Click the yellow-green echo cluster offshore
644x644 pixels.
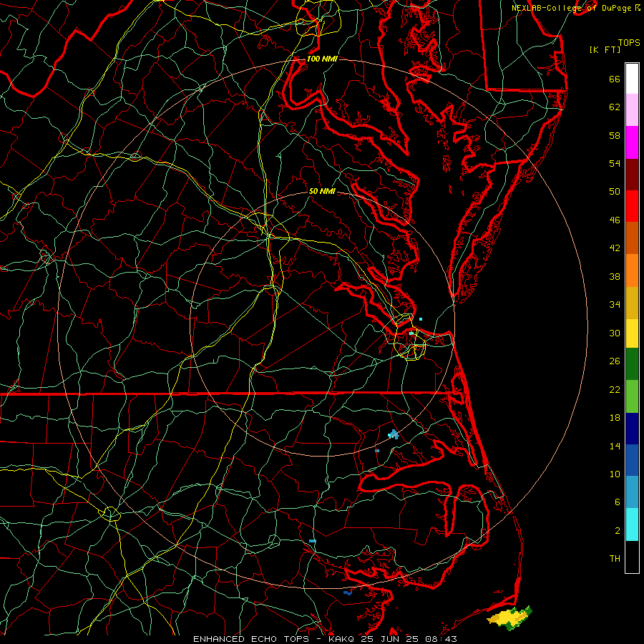tap(509, 618)
